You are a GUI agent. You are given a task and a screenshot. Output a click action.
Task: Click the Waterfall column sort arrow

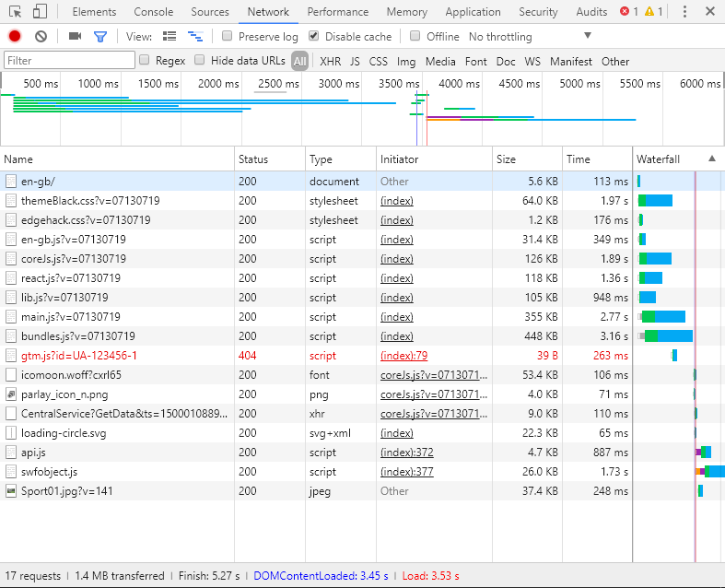pyautogui.click(x=711, y=159)
